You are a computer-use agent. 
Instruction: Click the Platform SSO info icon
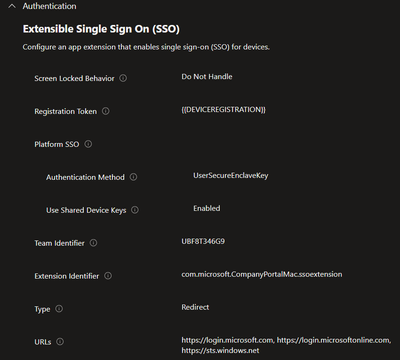coord(88,144)
